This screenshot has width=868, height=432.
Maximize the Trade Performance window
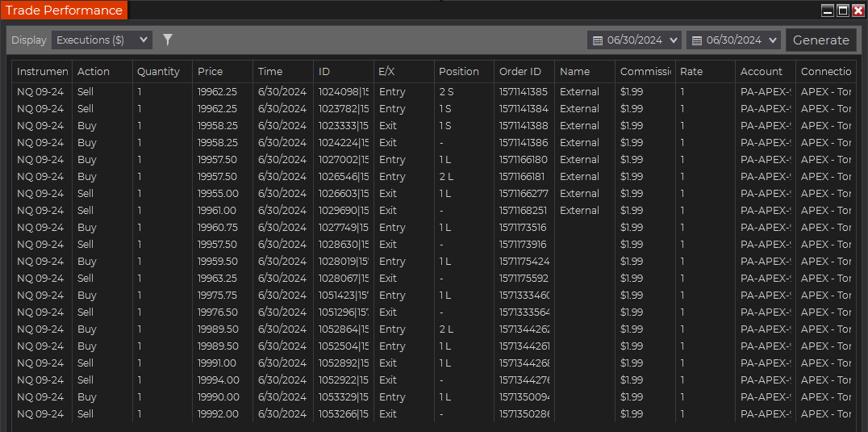(843, 10)
